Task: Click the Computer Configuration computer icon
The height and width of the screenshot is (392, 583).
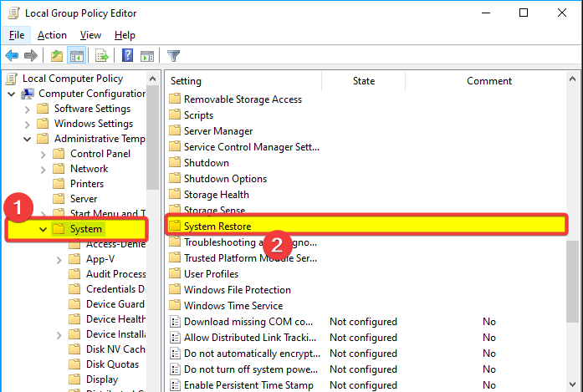Action: 28,94
